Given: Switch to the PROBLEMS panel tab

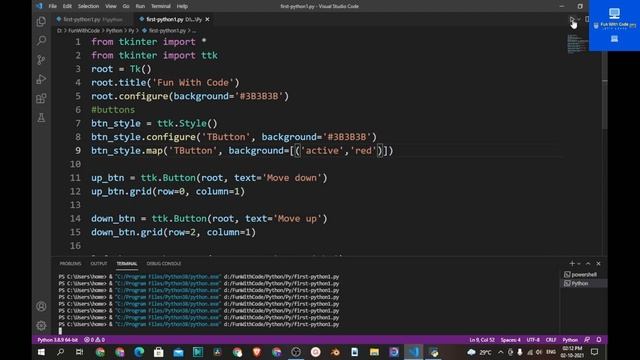Looking at the screenshot, I should point(70,264).
